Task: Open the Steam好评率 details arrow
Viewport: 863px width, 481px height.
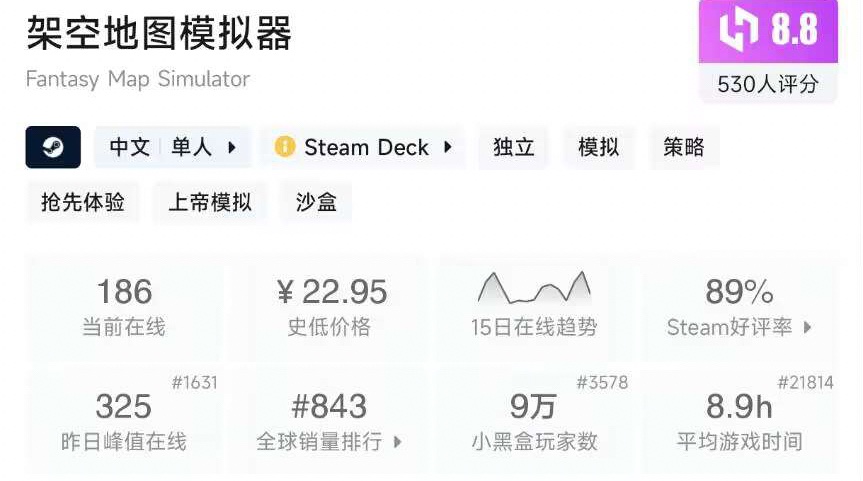Action: 807,327
